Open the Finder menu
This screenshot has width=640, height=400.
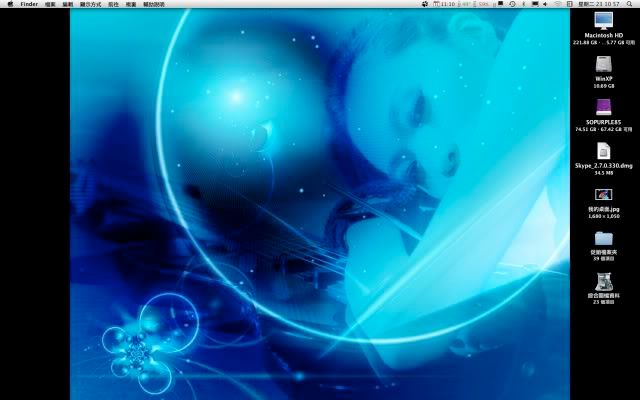point(29,4)
